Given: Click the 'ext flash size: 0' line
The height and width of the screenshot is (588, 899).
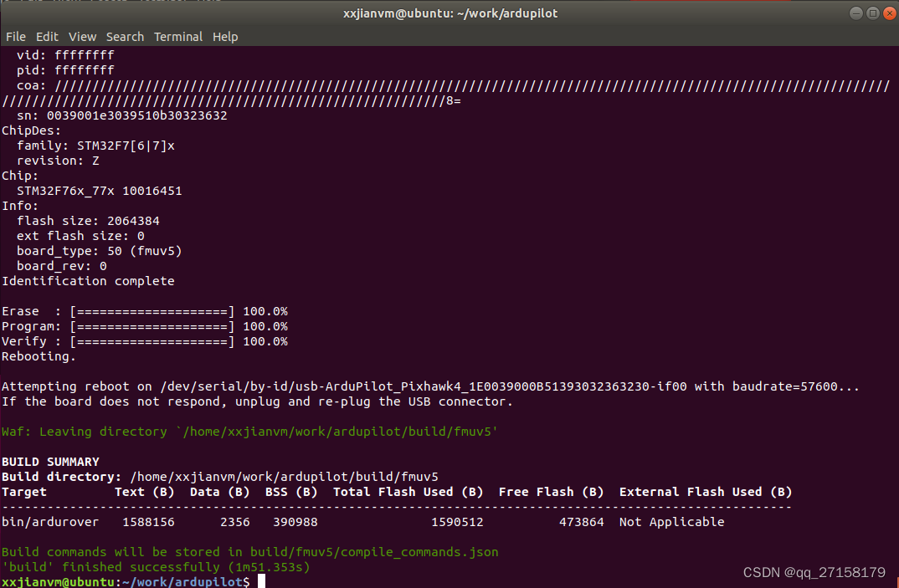Looking at the screenshot, I should click(x=80, y=236).
